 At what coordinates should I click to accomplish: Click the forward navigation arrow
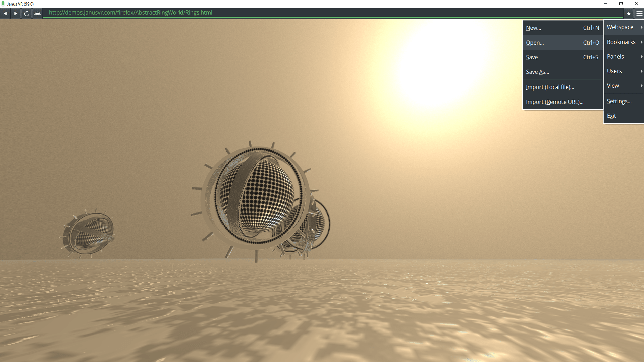[16, 14]
